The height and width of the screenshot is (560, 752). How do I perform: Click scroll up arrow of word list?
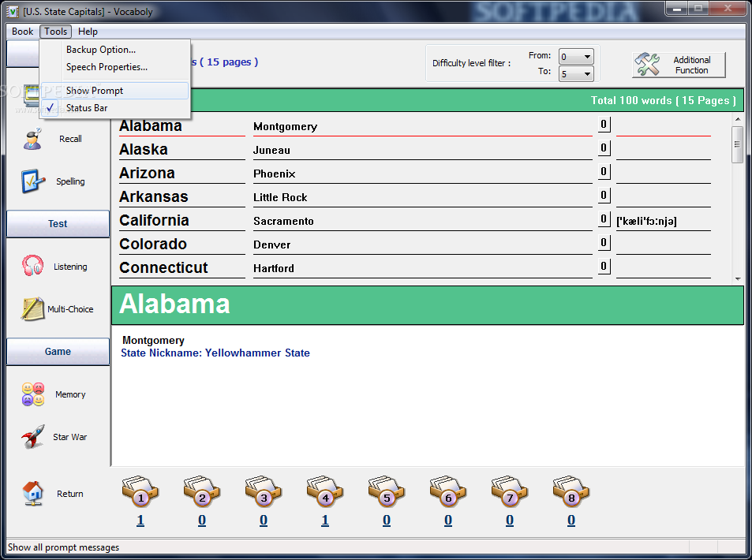pyautogui.click(x=738, y=119)
